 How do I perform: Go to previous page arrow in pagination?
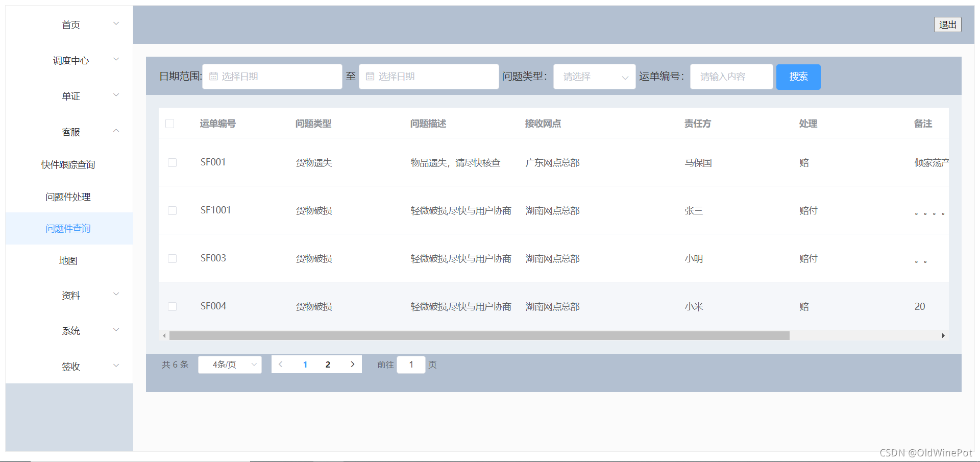coord(281,364)
